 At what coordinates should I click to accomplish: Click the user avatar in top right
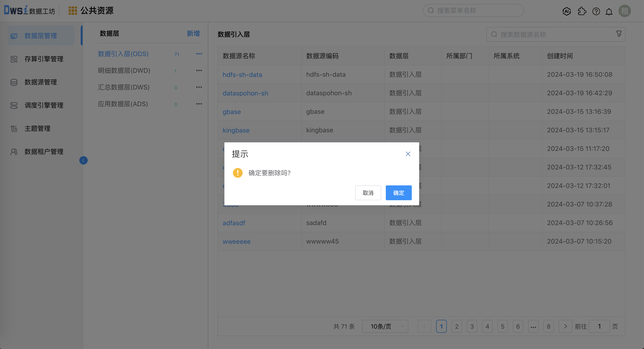[625, 11]
